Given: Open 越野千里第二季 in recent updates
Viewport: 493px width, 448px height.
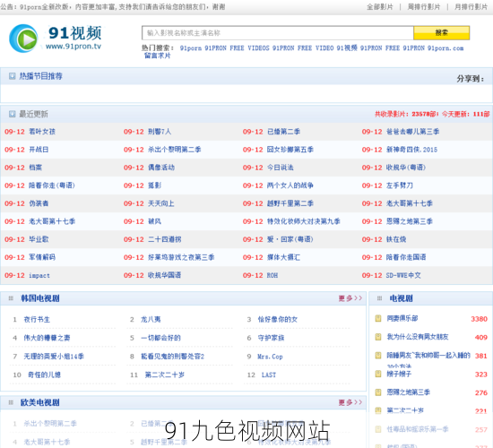Looking at the screenshot, I should click(x=290, y=203).
